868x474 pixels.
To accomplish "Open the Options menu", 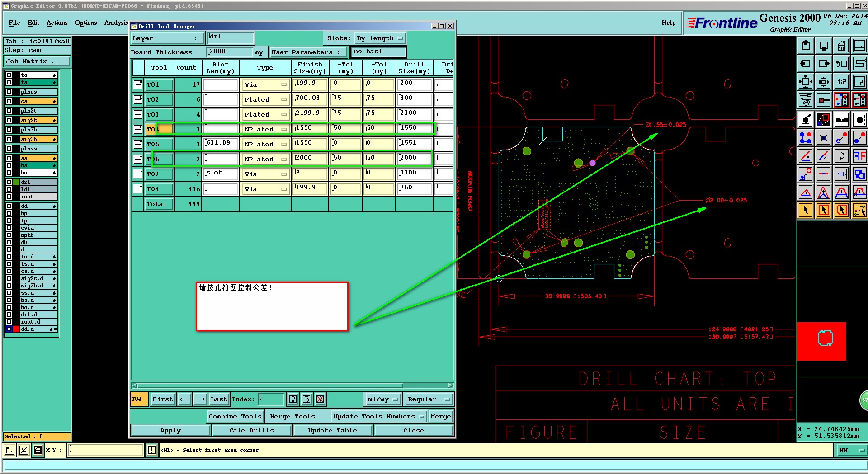I will pos(86,23).
